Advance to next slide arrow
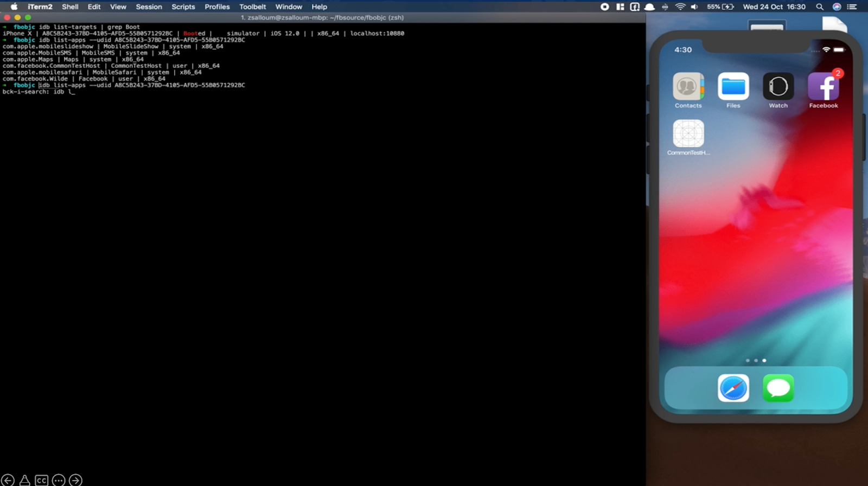The width and height of the screenshot is (868, 486). [x=76, y=481]
